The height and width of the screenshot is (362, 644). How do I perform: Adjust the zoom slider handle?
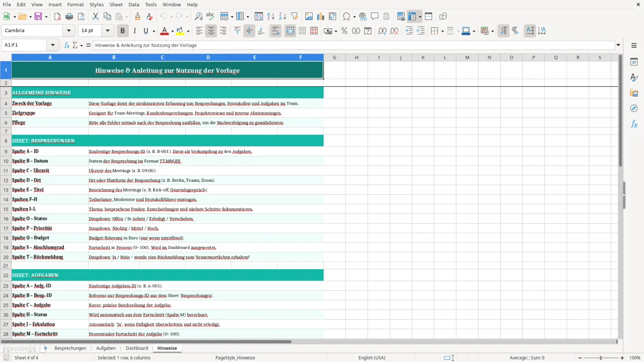(601, 358)
